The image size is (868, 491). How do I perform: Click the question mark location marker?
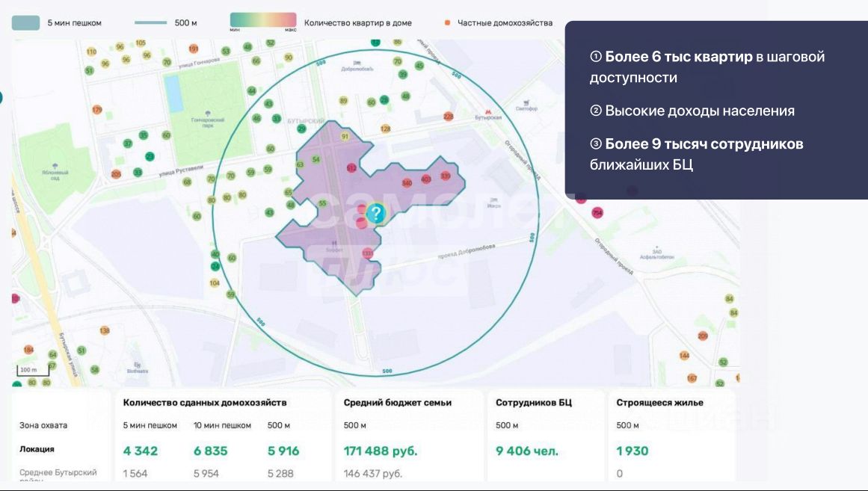click(x=376, y=214)
